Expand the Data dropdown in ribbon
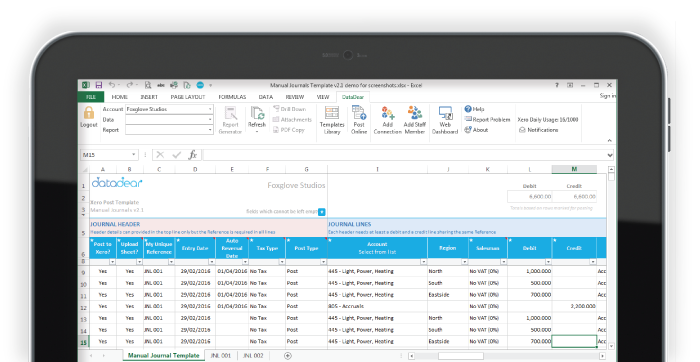This screenshot has width=700, height=362. coord(210,120)
